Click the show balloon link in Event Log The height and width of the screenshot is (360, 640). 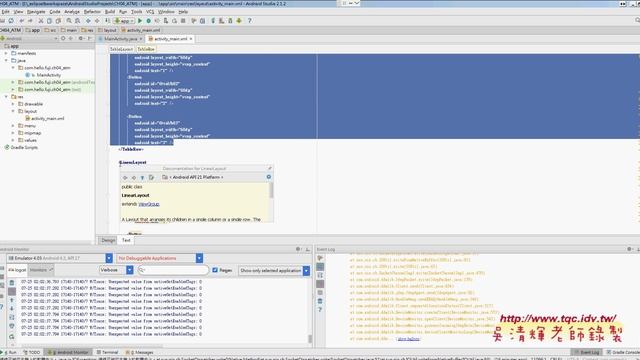click(x=409, y=339)
